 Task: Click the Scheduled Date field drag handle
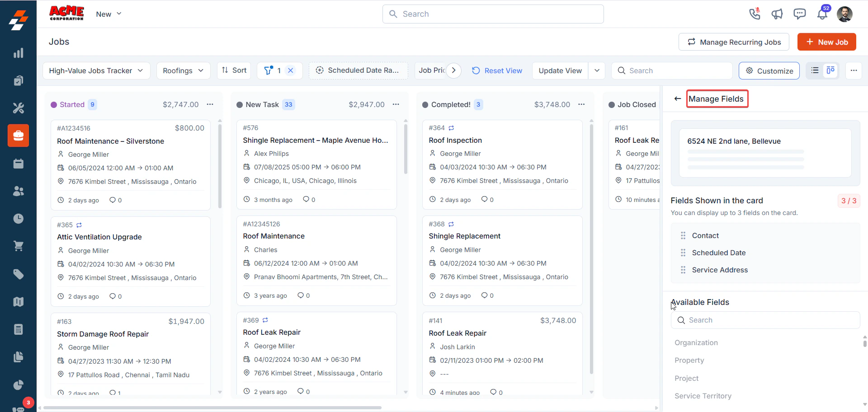tap(683, 253)
